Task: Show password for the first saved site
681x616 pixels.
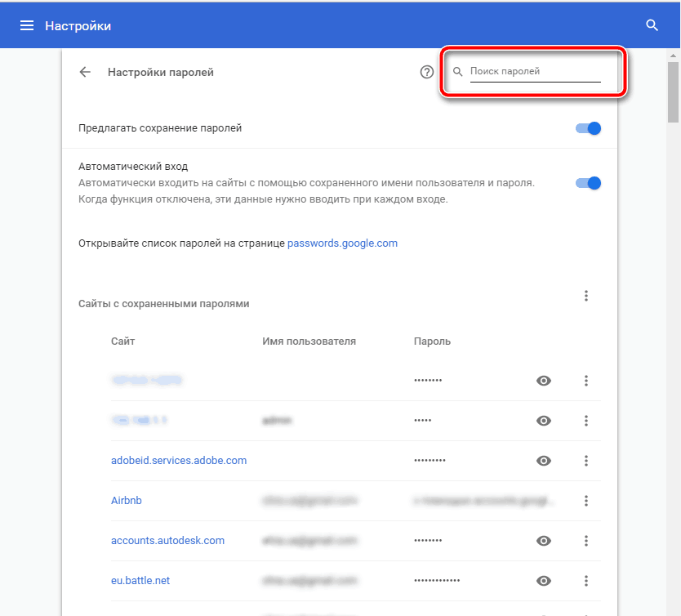Action: coord(544,381)
